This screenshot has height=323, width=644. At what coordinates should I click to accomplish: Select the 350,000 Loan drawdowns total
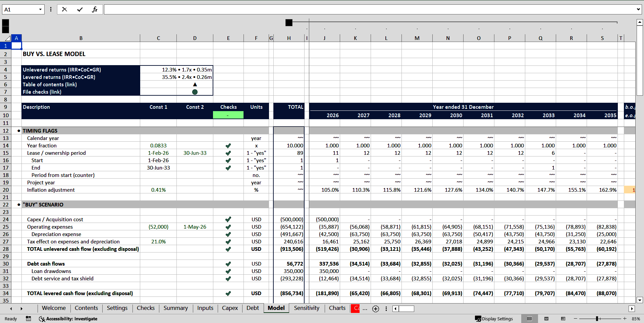tap(289, 271)
